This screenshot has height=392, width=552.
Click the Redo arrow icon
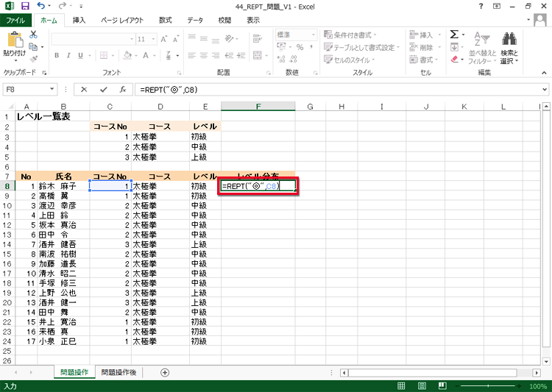click(63, 6)
